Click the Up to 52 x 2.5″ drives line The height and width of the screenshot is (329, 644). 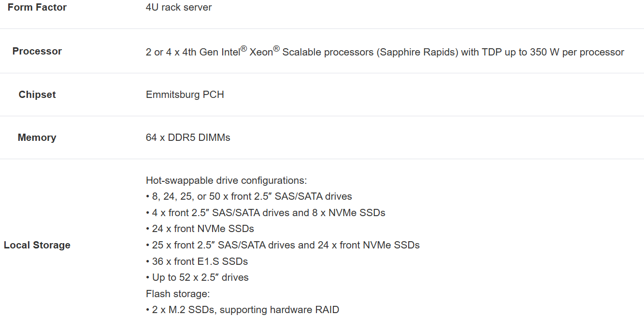coord(197,277)
